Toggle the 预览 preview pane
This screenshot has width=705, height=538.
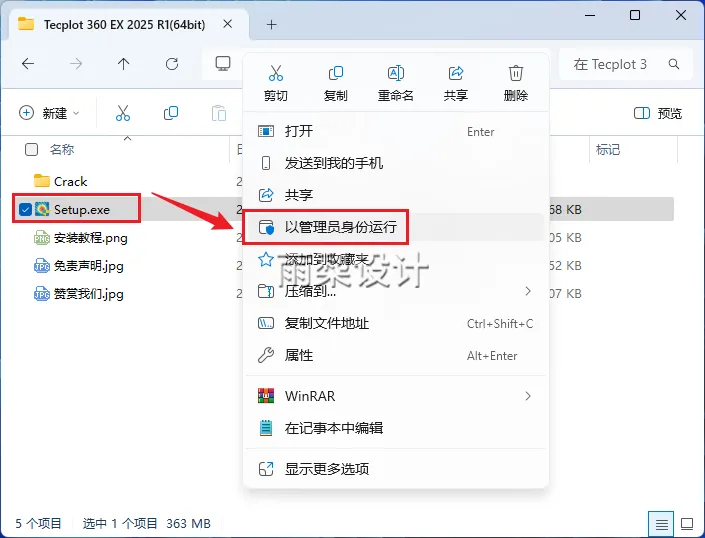658,113
